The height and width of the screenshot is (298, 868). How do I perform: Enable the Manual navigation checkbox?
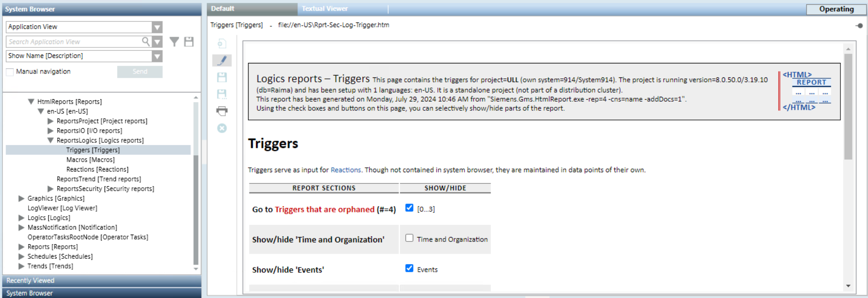pos(10,72)
